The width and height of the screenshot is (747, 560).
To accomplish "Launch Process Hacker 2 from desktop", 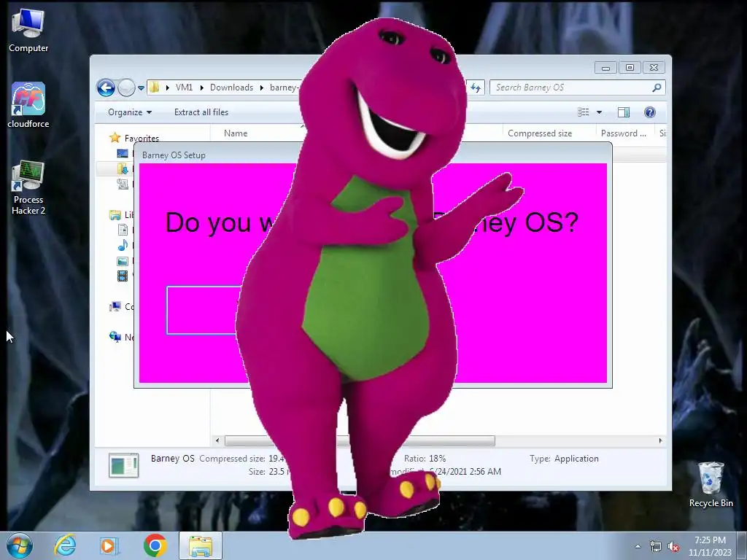I will (28, 187).
